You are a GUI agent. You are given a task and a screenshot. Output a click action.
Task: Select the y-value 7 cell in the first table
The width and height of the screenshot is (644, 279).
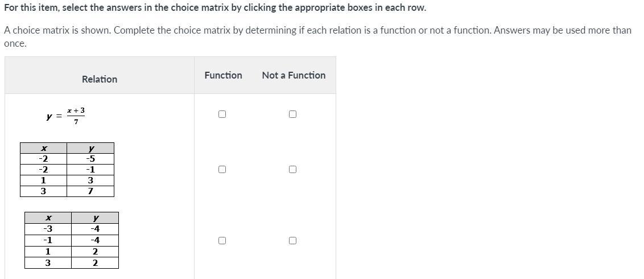click(x=90, y=191)
